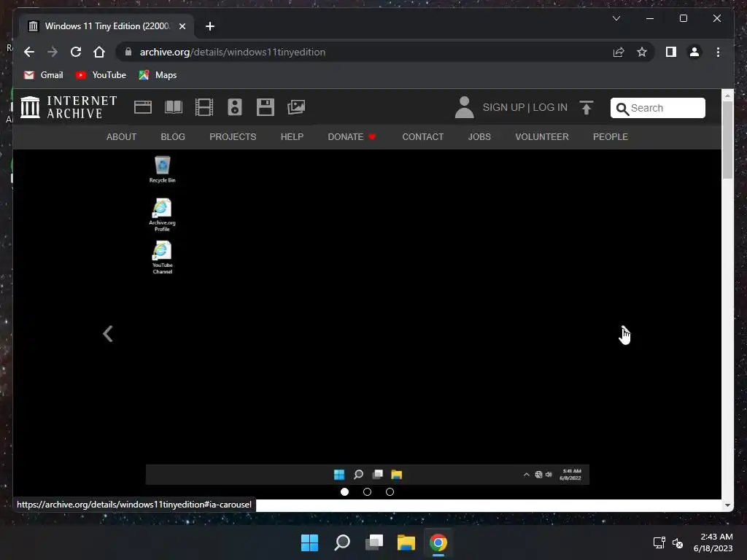
Task: Open the Chrome profile icon
Action: tap(694, 52)
